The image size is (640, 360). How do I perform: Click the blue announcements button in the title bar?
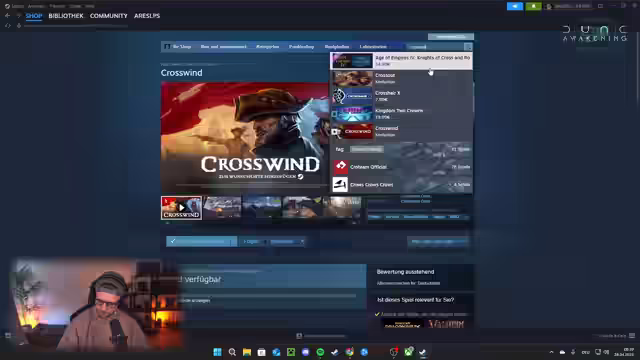coord(515,6)
